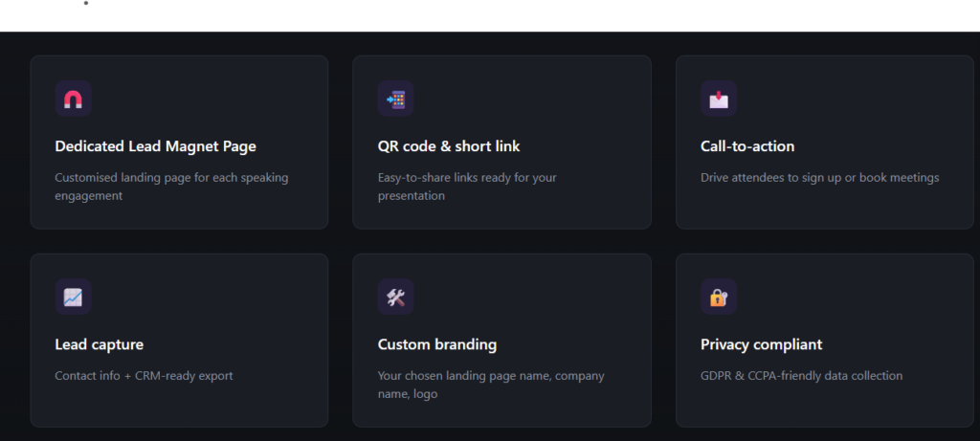The width and height of the screenshot is (980, 441).
Task: Click the padlock icon for Privacy compliant
Action: [718, 297]
